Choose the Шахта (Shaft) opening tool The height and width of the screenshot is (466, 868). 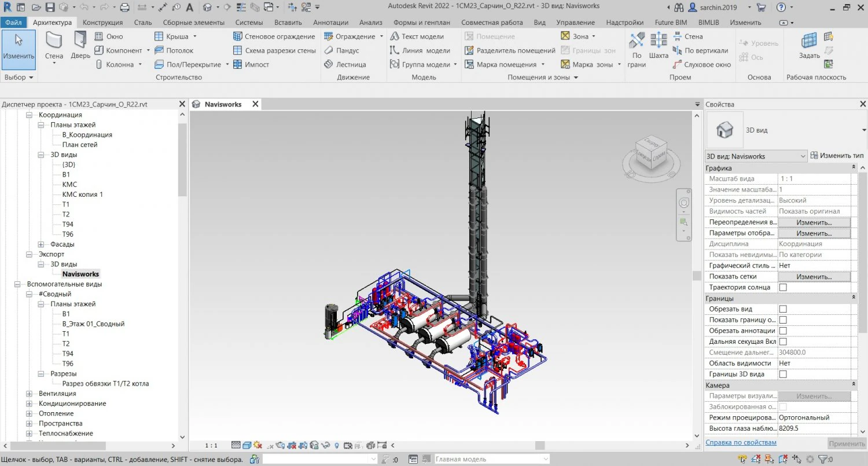click(659, 46)
